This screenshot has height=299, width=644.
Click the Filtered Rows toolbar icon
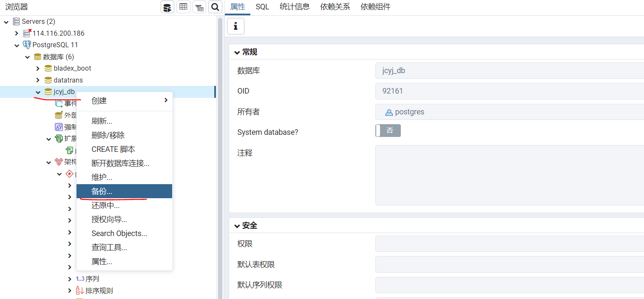tap(199, 7)
